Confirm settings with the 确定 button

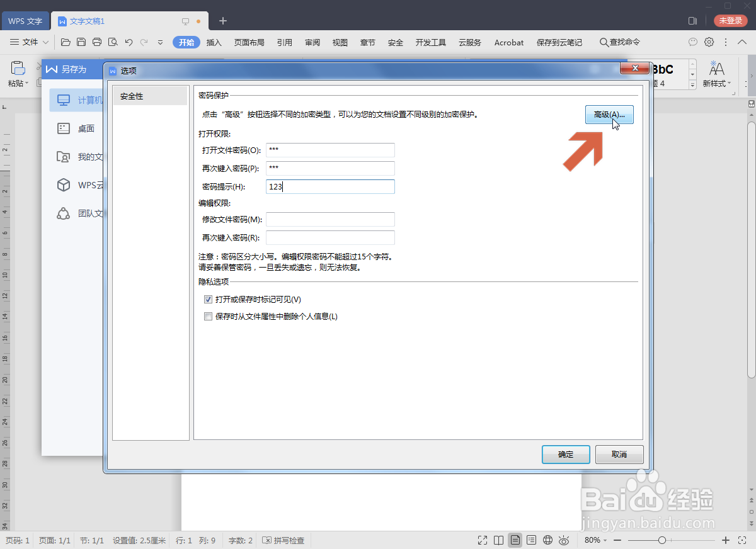pyautogui.click(x=565, y=454)
